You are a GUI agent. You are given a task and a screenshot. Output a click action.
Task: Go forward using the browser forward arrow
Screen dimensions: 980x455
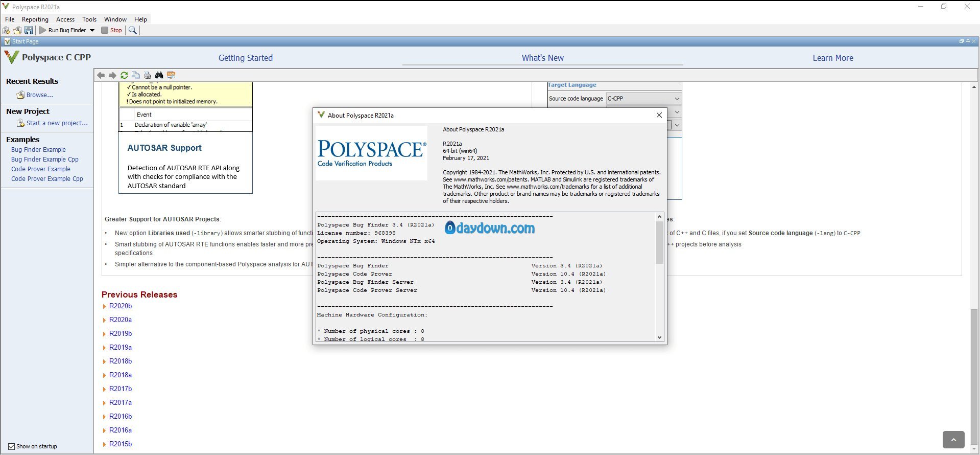[112, 75]
